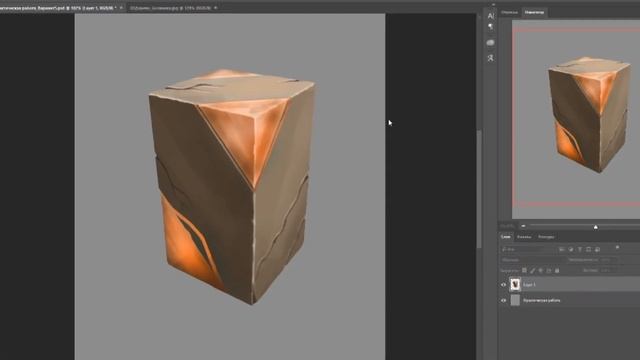Click the canvas vertical scrollbar
640x360 pixels.
pos(479,188)
